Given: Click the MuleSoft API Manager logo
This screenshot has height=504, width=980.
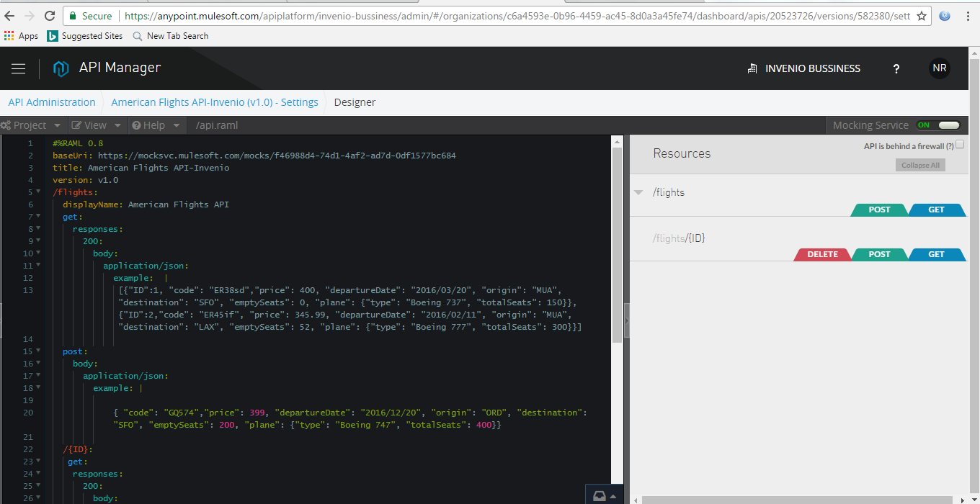Looking at the screenshot, I should point(61,68).
